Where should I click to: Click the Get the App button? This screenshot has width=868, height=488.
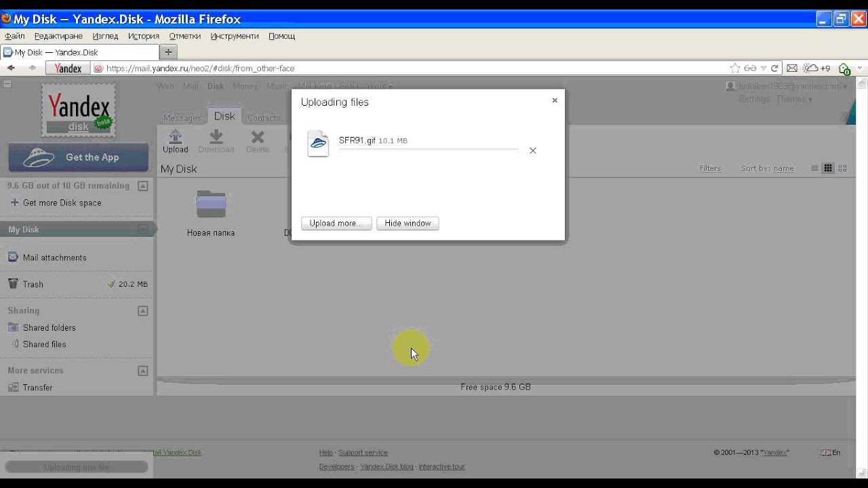click(78, 157)
